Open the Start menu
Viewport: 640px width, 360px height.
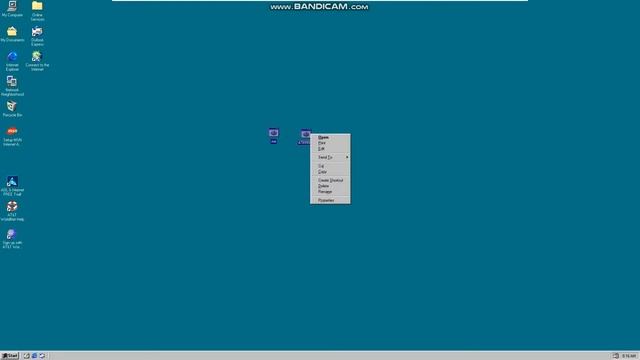[x=10, y=356]
